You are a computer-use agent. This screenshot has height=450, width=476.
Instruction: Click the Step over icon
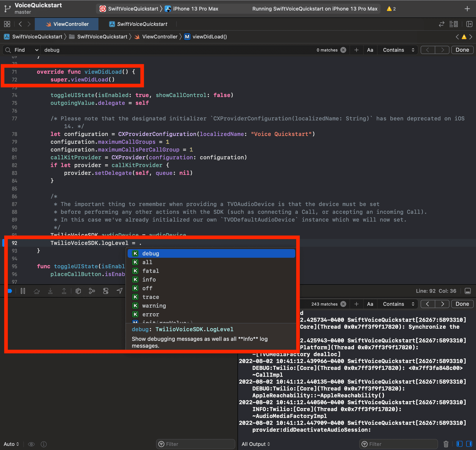(x=37, y=291)
